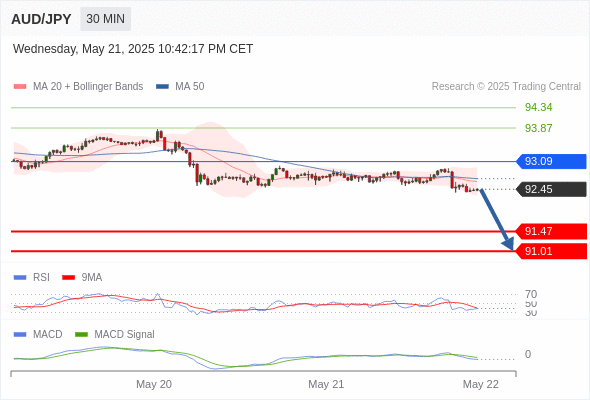590x400 pixels.
Task: Click the 94.34 resistance level label
Action: pyautogui.click(x=538, y=108)
